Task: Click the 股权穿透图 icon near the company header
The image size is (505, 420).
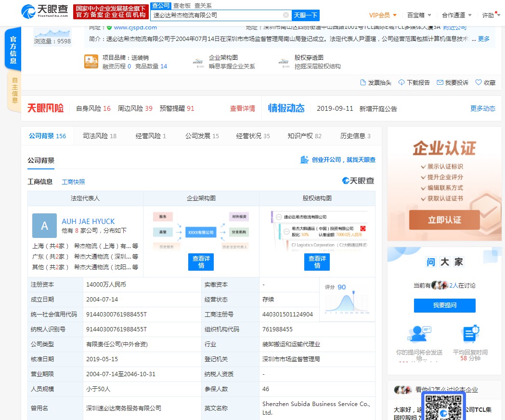Action: point(284,63)
